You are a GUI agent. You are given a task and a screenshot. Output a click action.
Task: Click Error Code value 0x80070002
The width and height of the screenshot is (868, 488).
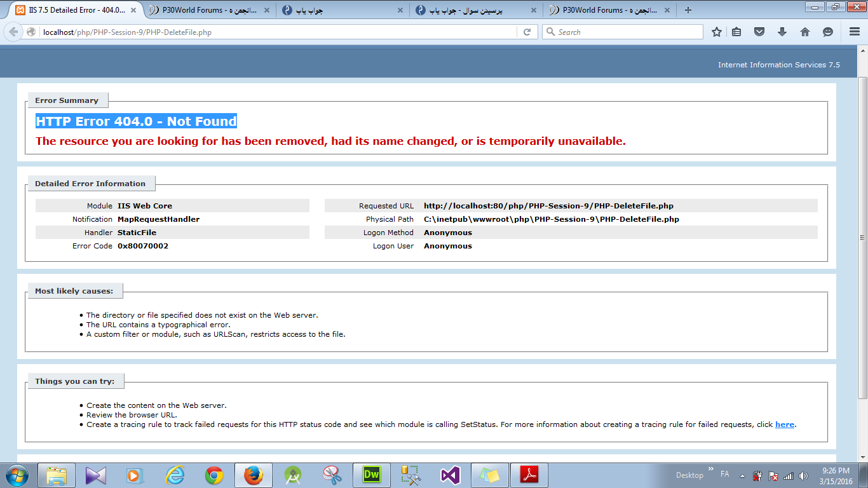143,246
